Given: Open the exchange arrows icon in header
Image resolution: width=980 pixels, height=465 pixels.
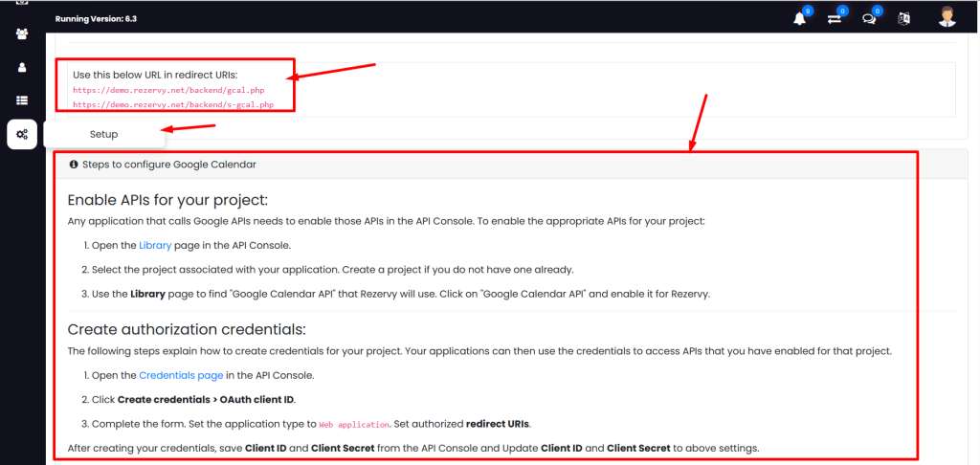Looking at the screenshot, I should pos(835,19).
